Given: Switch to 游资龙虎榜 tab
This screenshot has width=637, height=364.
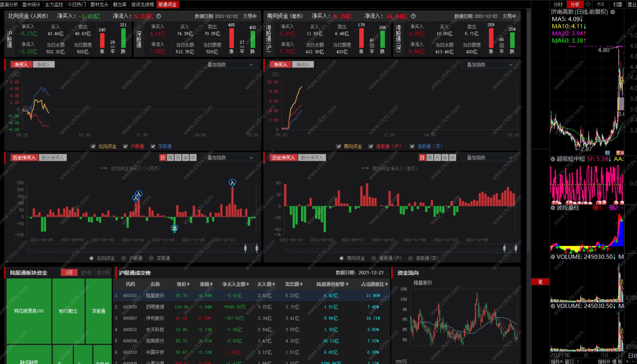Looking at the screenshot, I should [142, 4].
